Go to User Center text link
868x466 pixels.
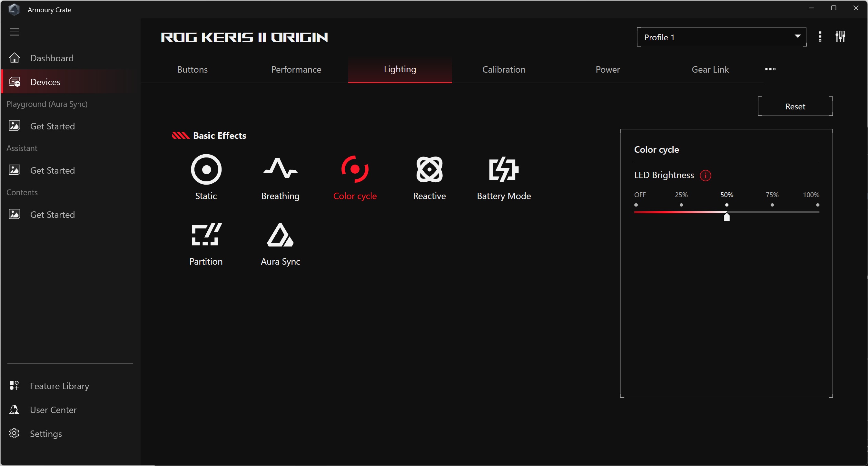[x=53, y=410]
